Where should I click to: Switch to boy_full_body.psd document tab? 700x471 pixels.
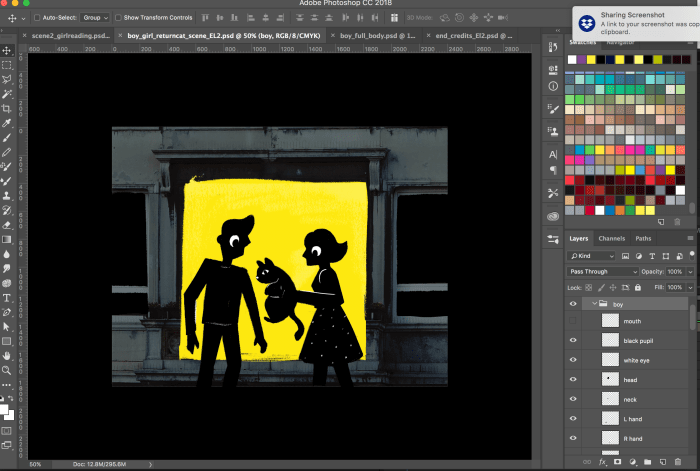pos(378,36)
